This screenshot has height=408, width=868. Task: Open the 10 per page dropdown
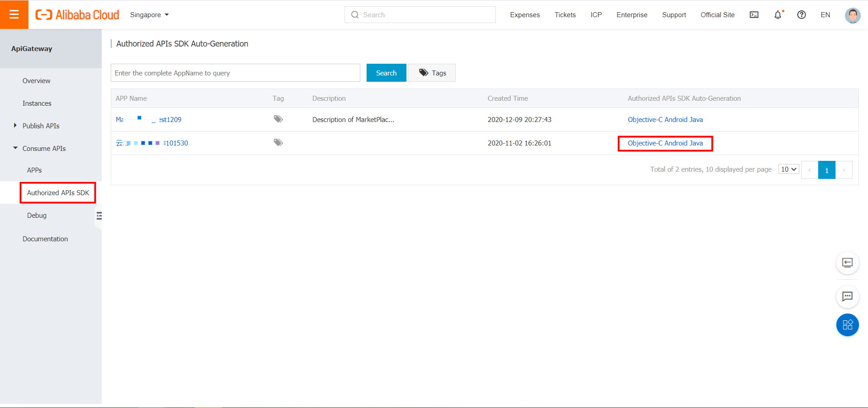[x=788, y=169]
